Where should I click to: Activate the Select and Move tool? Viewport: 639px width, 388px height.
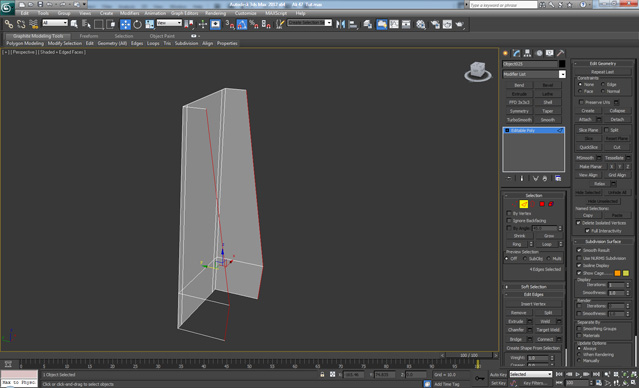click(125, 24)
